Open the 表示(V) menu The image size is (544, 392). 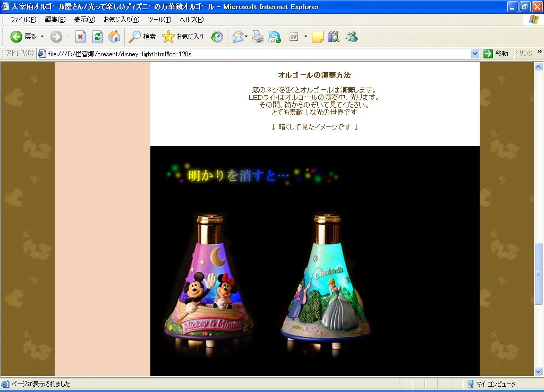point(84,20)
